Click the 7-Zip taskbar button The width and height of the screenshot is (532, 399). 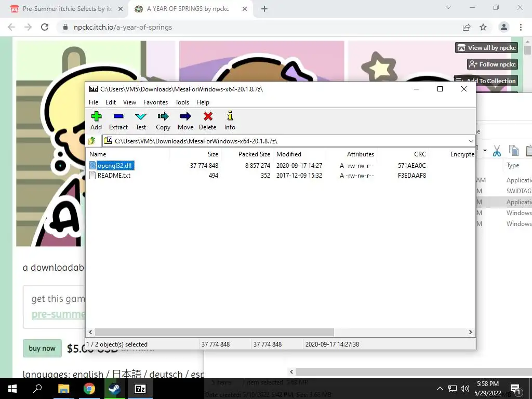[x=140, y=389]
